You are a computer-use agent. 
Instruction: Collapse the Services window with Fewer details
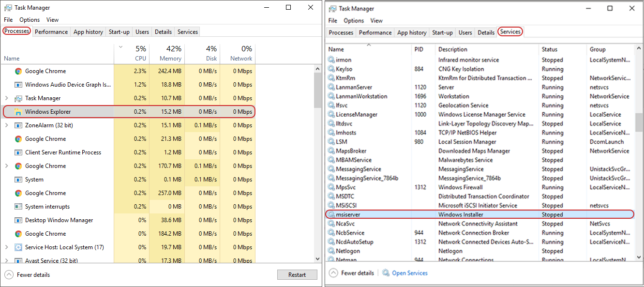[352, 273]
